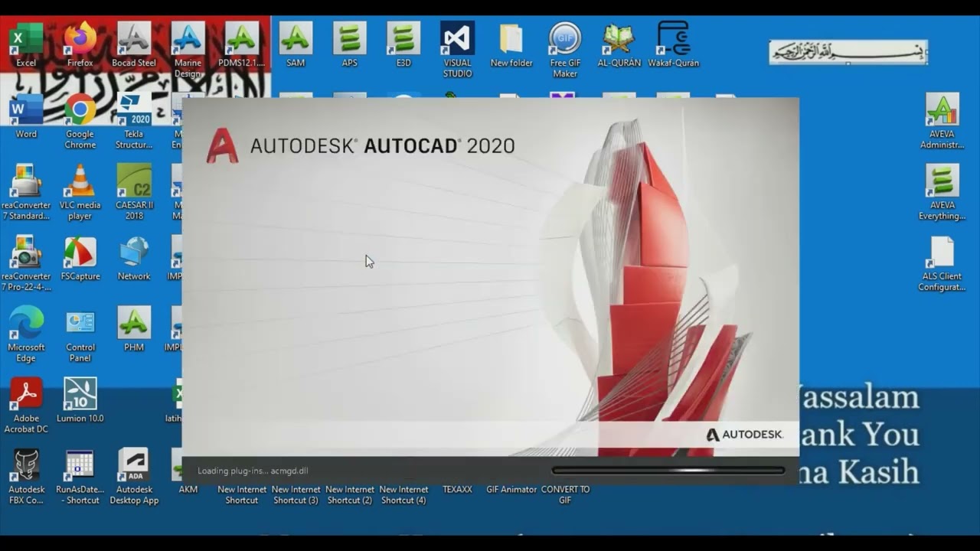The width and height of the screenshot is (980, 551).
Task: Launch Google Chrome from the desktop
Action: (80, 121)
